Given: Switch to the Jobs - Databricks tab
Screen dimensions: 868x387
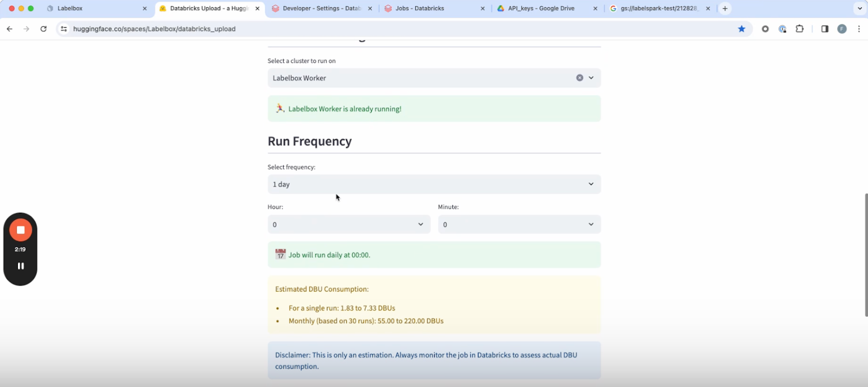Looking at the screenshot, I should pos(434,8).
